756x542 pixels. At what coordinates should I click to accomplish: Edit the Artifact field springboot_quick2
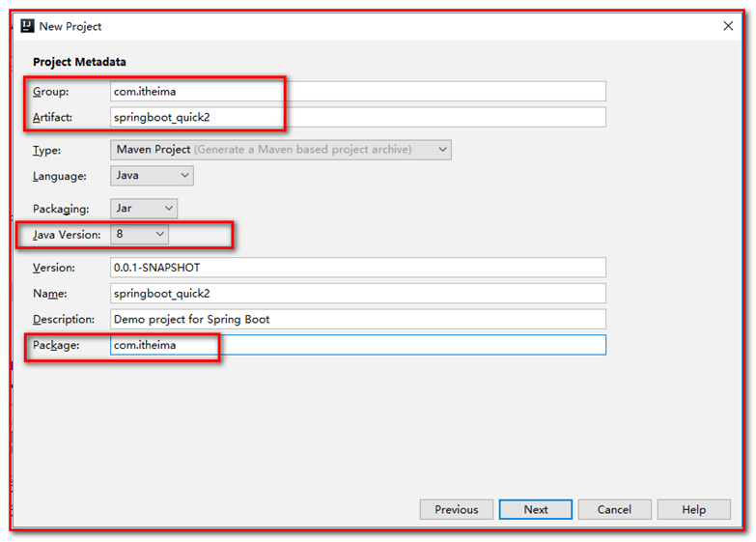(x=358, y=117)
